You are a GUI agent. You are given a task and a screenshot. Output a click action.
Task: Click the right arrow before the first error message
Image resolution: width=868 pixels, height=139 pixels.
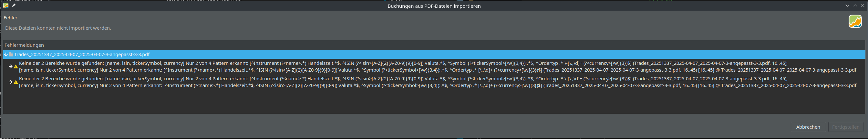coord(10,67)
